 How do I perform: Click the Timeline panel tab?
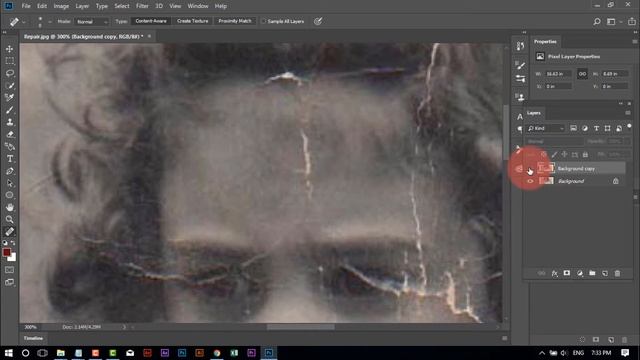coord(33,338)
